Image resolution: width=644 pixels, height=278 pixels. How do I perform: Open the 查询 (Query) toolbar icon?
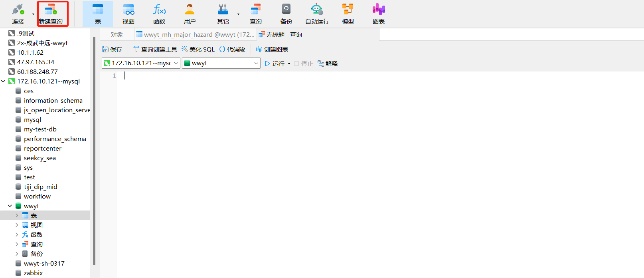[x=256, y=14]
